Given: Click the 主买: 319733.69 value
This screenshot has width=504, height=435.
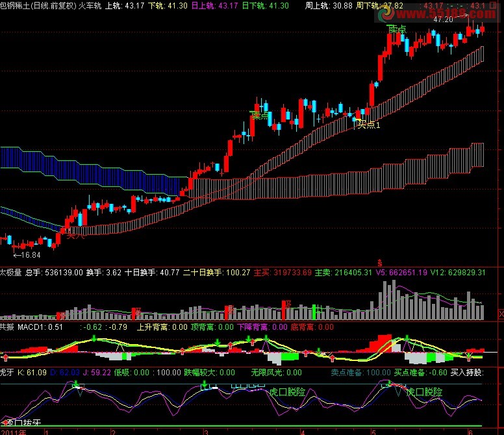Looking at the screenshot, I should 283,273.
